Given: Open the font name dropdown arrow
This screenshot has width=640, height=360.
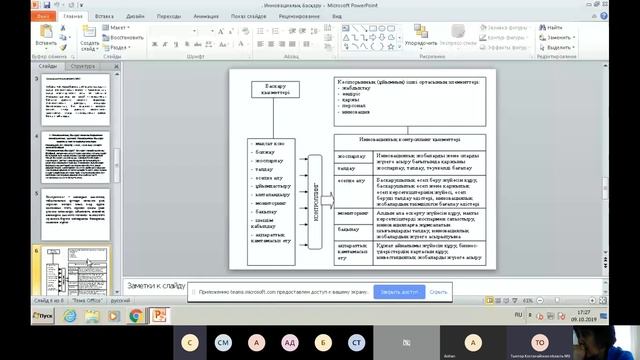Looking at the screenshot, I should click(x=194, y=31).
